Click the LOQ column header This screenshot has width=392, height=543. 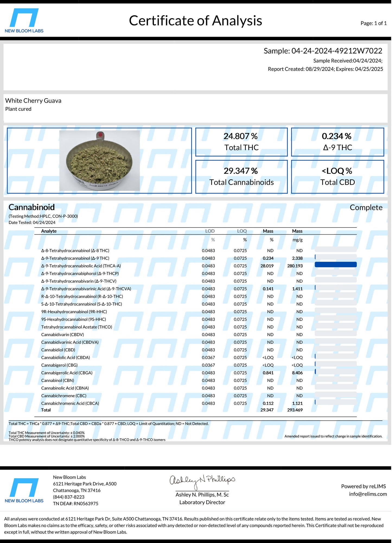[x=242, y=231]
